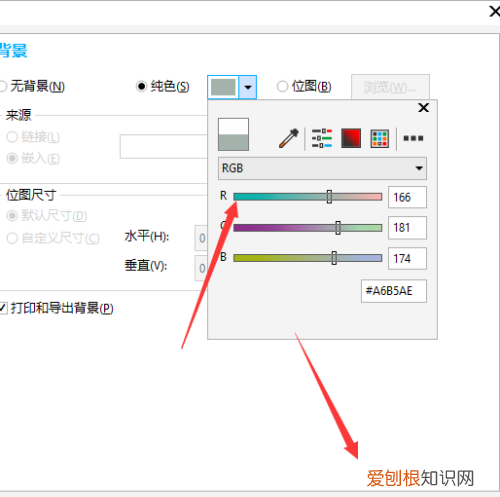Click the R value field showing 166
This screenshot has width=500, height=497.
coord(407,197)
